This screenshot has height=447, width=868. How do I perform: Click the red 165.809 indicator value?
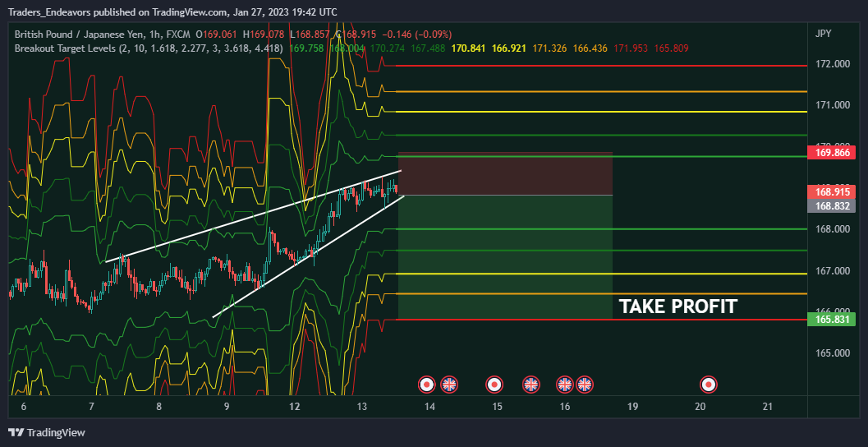[x=672, y=48]
